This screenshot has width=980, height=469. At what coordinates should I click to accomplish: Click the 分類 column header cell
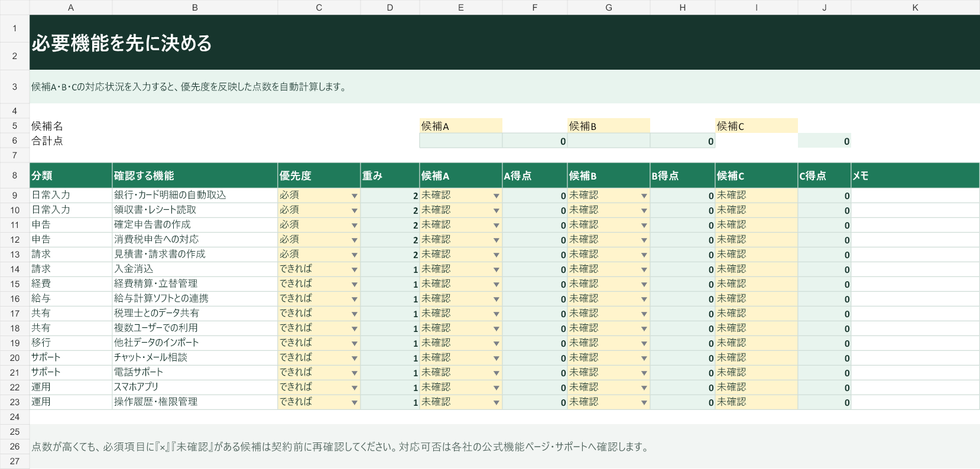click(x=71, y=175)
